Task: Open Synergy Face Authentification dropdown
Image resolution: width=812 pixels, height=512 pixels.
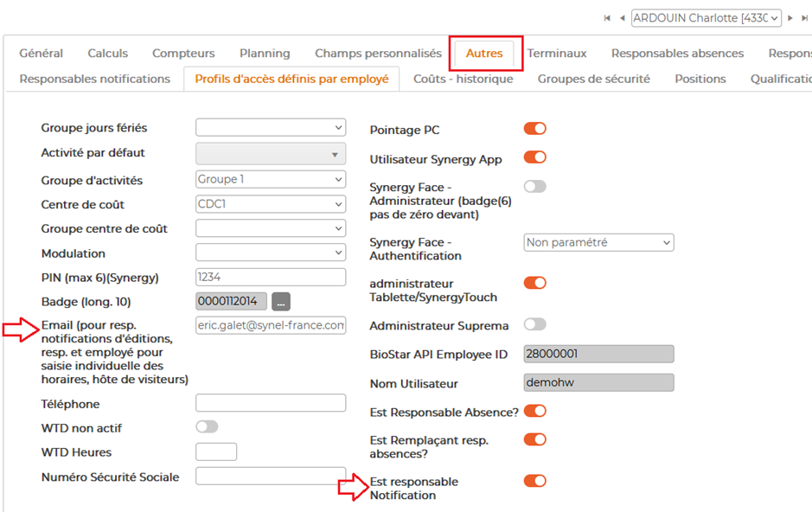Action: pos(598,242)
